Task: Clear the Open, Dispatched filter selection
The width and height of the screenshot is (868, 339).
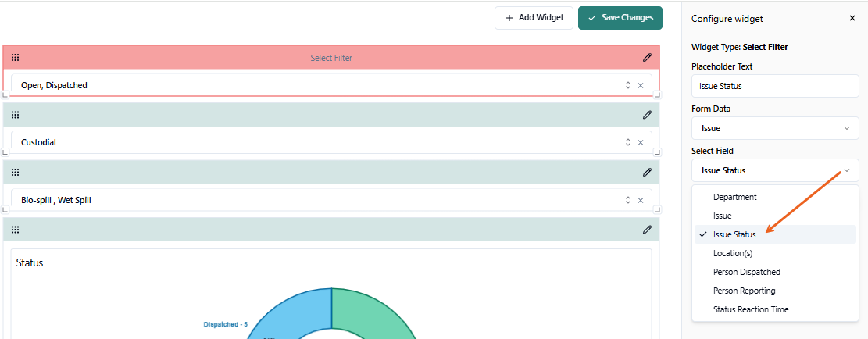Action: [641, 85]
